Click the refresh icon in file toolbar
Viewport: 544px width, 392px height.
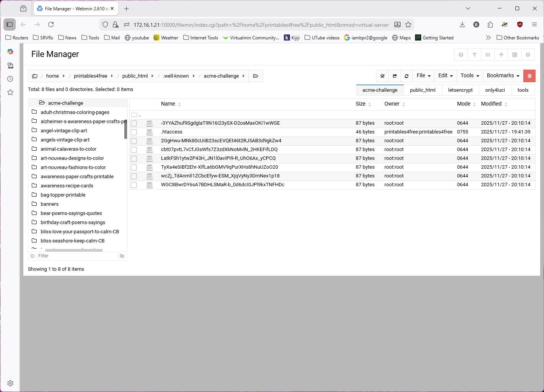coord(407,76)
